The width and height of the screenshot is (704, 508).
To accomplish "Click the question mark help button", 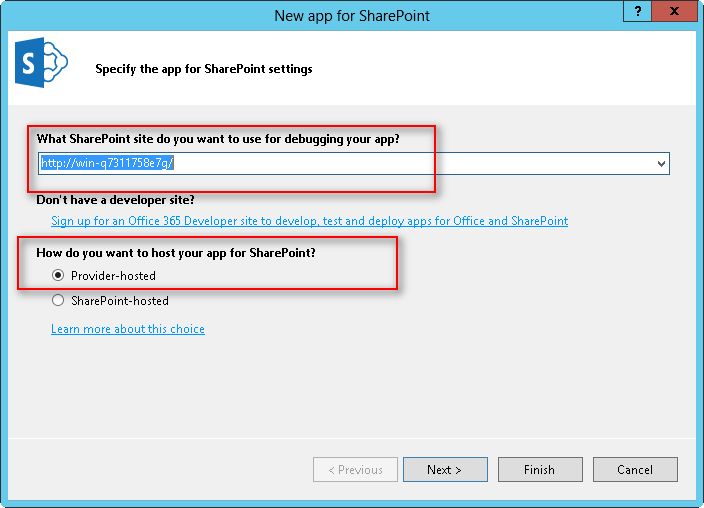I will 635,10.
